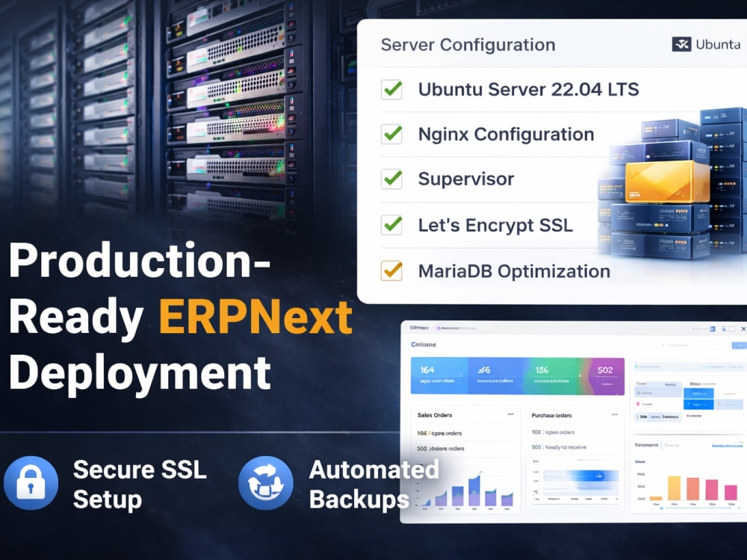Open the Purchase orders card title

tap(551, 415)
